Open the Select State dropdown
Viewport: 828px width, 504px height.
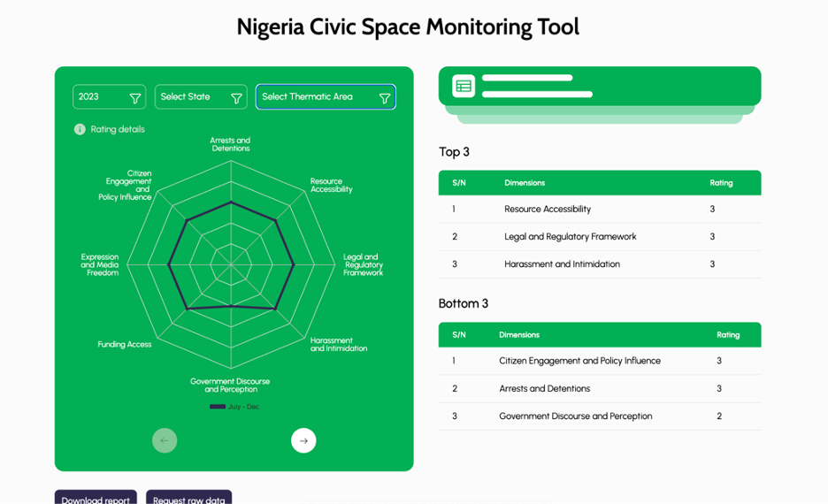pyautogui.click(x=201, y=97)
